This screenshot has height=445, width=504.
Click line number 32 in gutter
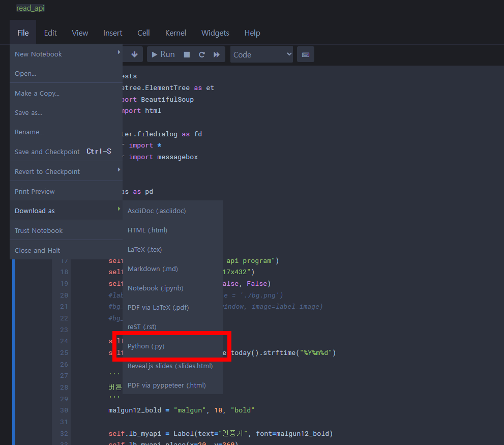[x=64, y=433]
